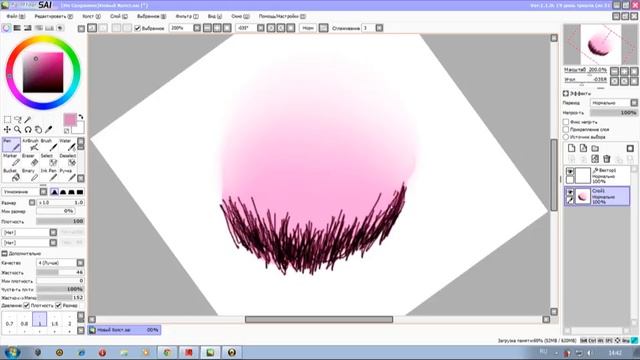
Task: Select the Binary pen tool
Action: tap(31, 175)
